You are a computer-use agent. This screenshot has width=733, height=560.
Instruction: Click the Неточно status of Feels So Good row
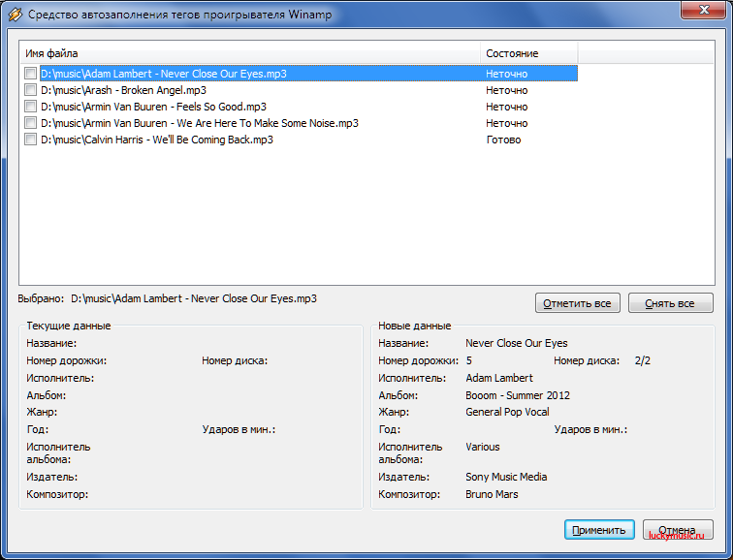[507, 107]
